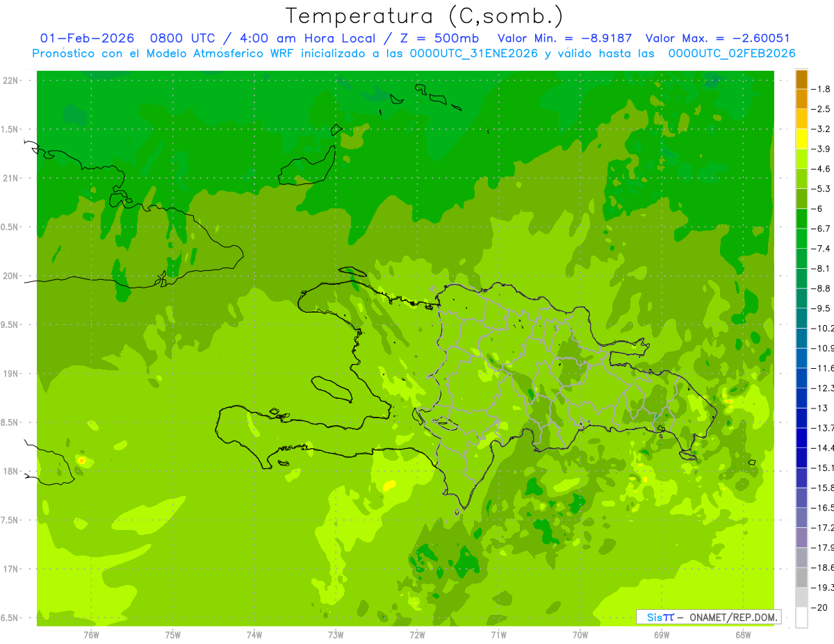Pick the orange swatch between -1.8 and -2.5
The height and width of the screenshot is (644, 834).
(801, 99)
